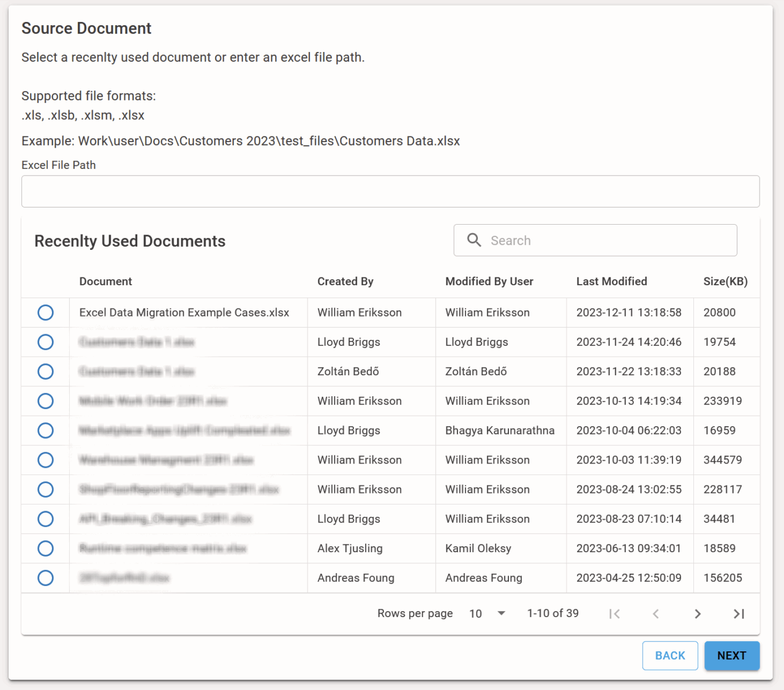Focus the Excel File Path input field
Image resolution: width=784 pixels, height=690 pixels.
pyautogui.click(x=390, y=192)
